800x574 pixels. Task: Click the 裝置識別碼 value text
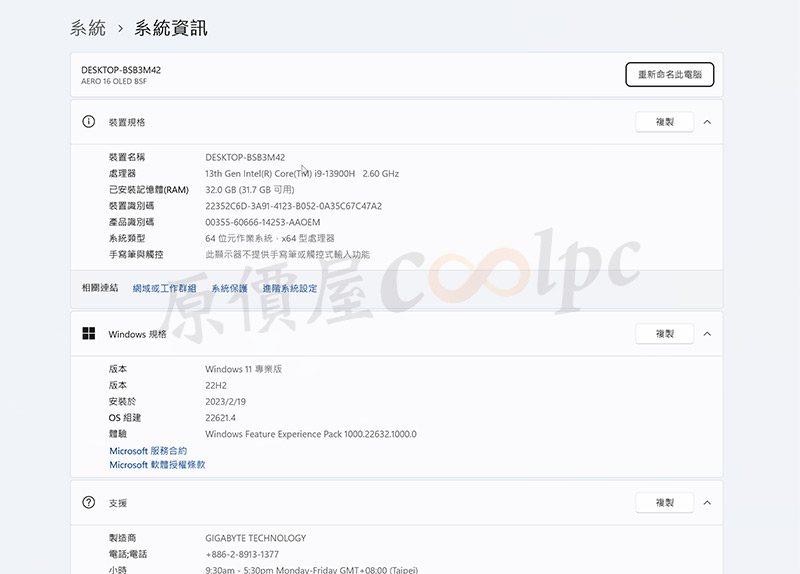tap(293, 206)
